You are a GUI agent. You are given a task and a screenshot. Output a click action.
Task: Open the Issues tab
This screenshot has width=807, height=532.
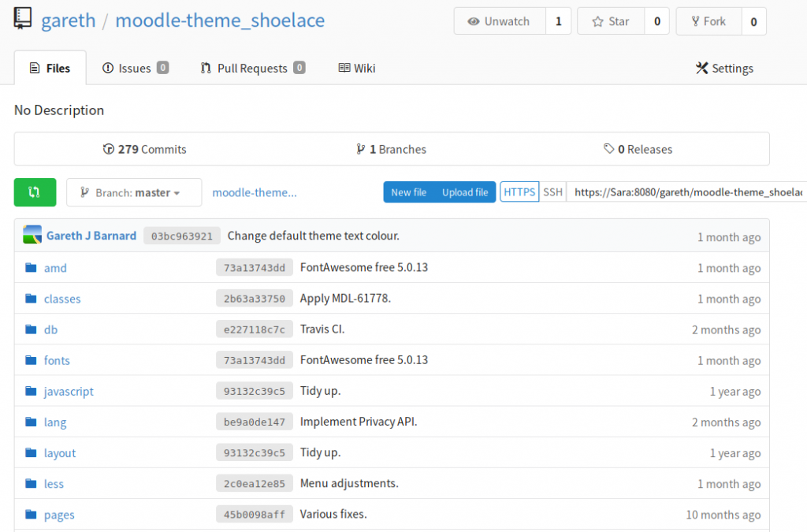[x=135, y=69]
